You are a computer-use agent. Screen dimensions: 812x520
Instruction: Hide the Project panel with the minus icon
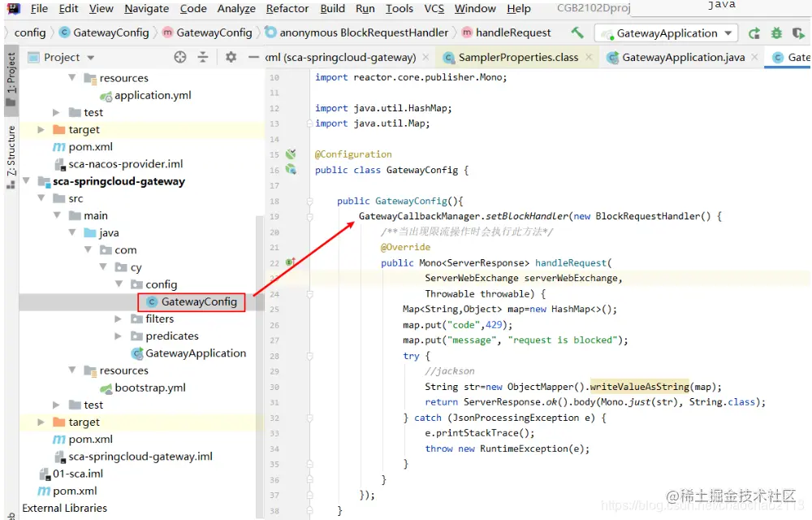pyautogui.click(x=253, y=57)
